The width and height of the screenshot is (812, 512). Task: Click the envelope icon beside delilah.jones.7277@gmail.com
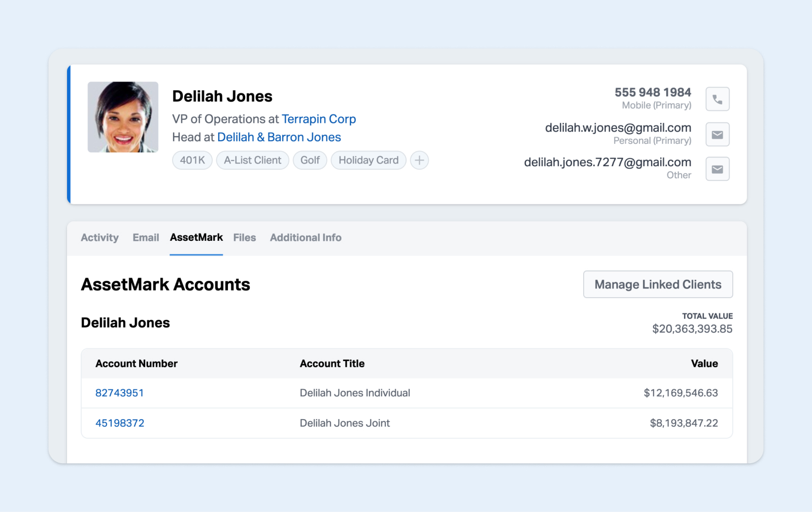(x=717, y=169)
